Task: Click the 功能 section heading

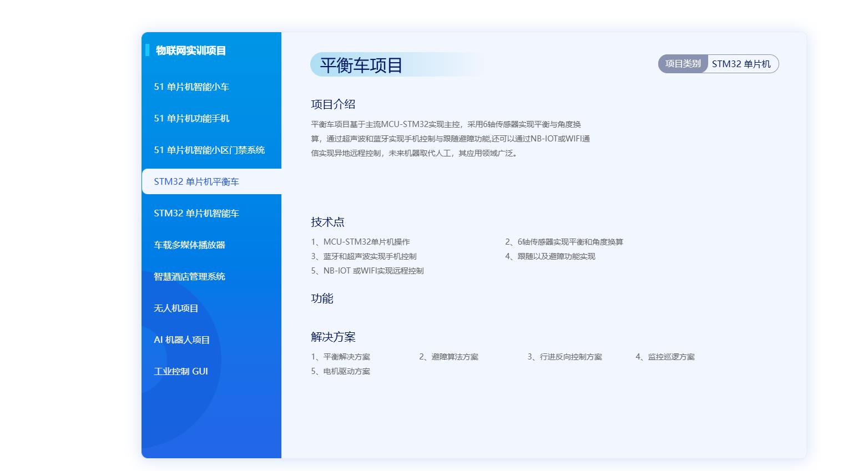Action: [322, 298]
